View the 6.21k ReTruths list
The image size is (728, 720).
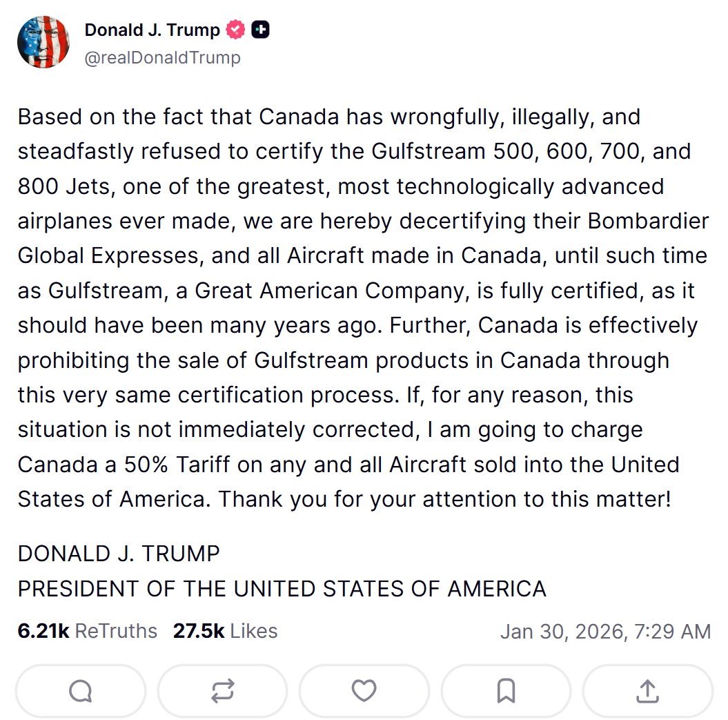point(88,631)
